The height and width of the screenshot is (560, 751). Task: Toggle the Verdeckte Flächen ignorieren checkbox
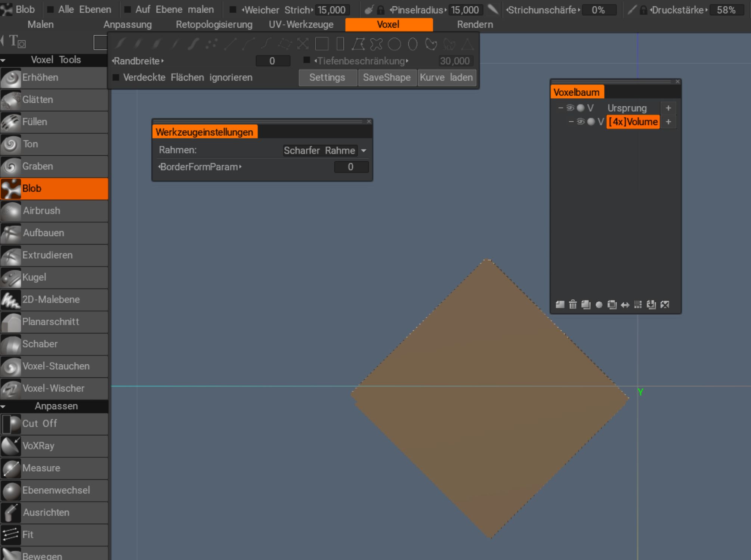(116, 78)
